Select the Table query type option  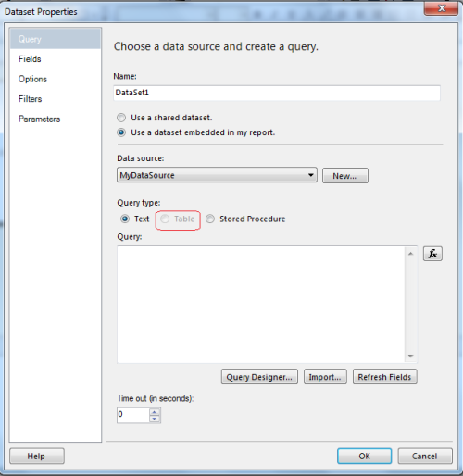[x=178, y=219]
